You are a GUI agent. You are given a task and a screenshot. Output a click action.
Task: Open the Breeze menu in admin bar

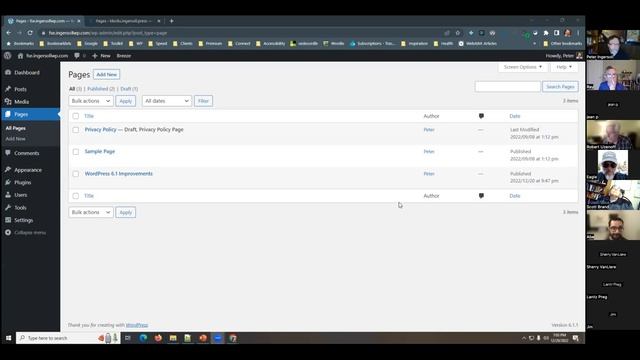124,56
